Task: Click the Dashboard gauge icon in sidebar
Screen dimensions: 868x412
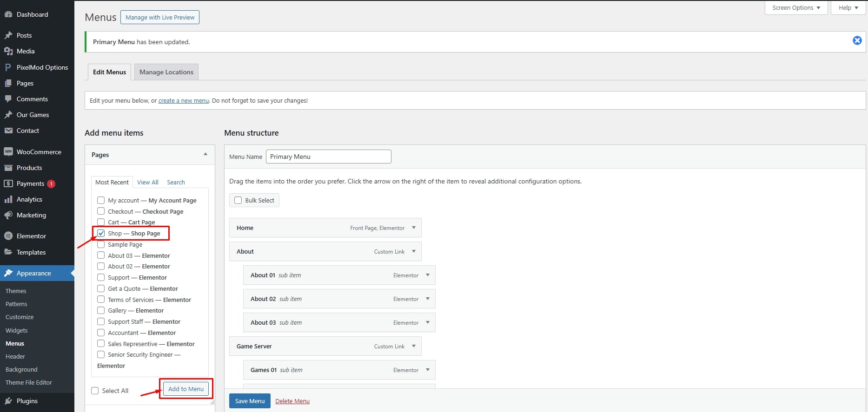Action: tap(8, 14)
